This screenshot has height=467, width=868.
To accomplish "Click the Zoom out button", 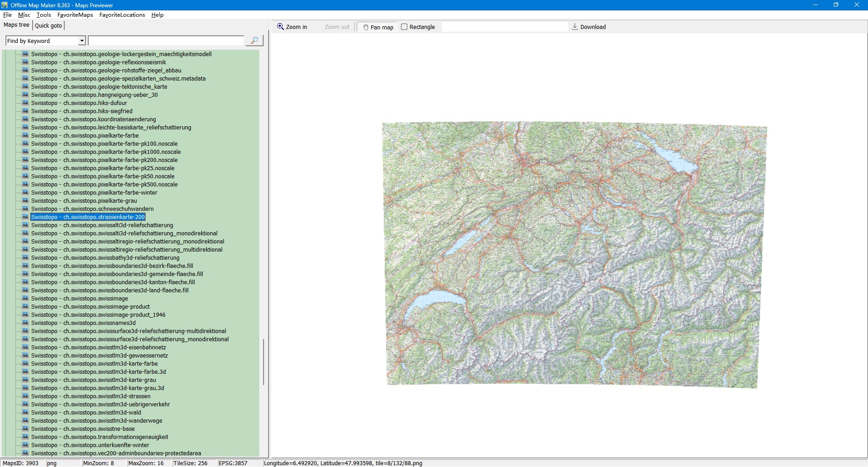I will pos(337,27).
